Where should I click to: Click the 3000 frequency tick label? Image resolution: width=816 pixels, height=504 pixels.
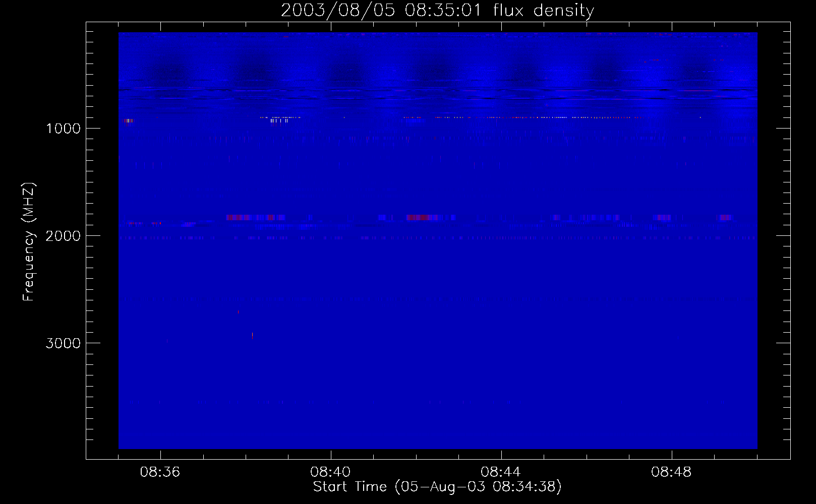(x=63, y=343)
